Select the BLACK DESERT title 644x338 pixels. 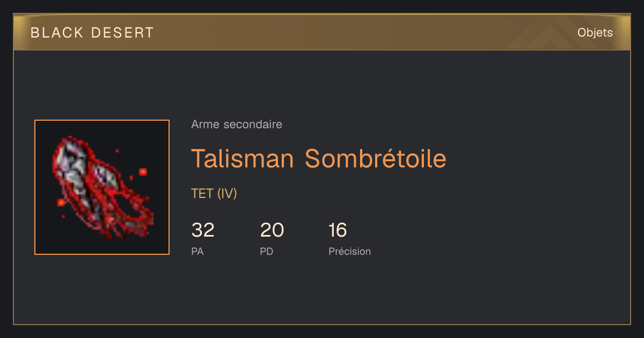pos(92,33)
